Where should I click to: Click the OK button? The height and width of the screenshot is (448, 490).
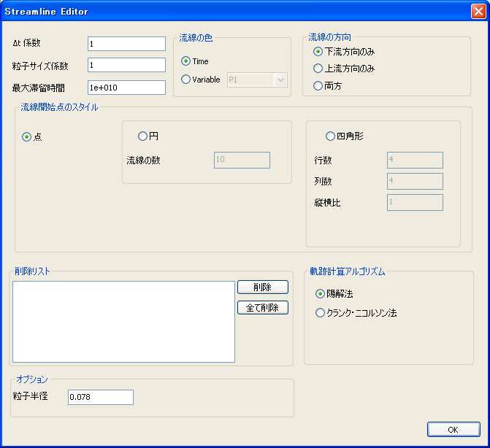(x=453, y=429)
